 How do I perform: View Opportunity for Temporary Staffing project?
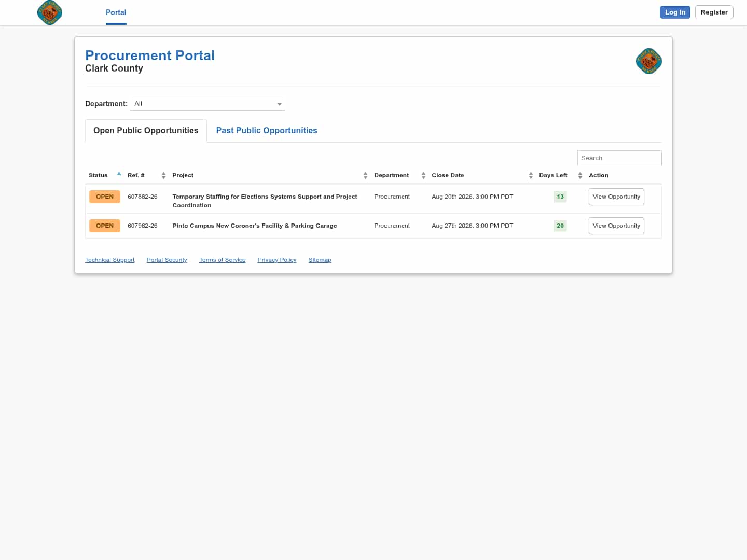[x=616, y=197]
